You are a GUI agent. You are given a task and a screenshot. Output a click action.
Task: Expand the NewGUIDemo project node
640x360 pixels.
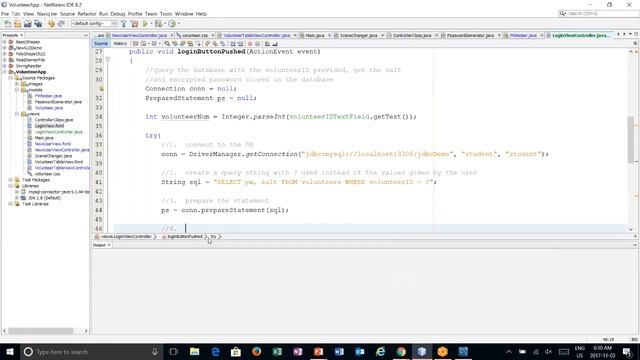tap(4, 48)
